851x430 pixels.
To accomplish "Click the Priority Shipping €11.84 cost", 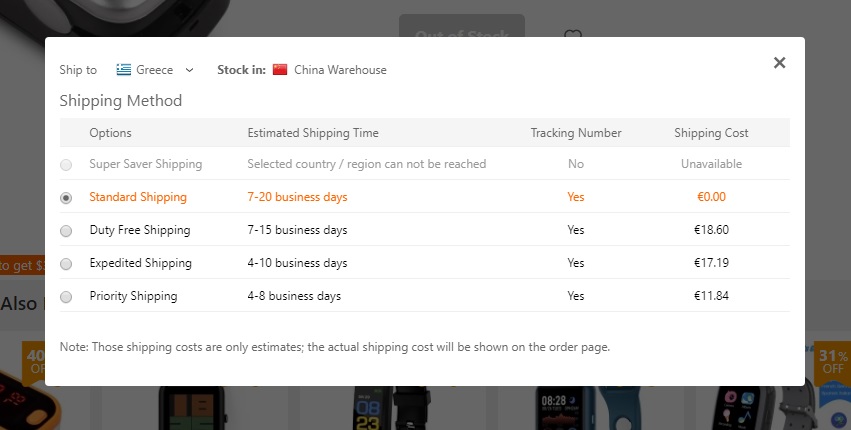I will 711,297.
